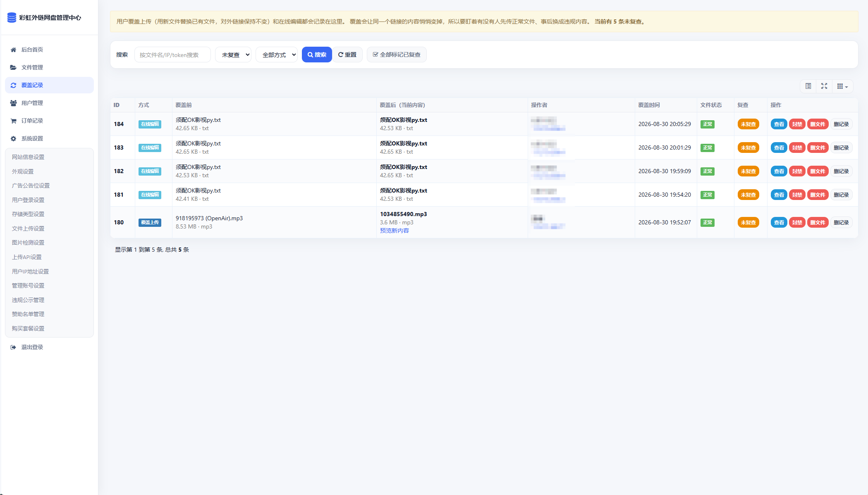Click the blue 搜索 search button
868x495 pixels.
click(317, 55)
